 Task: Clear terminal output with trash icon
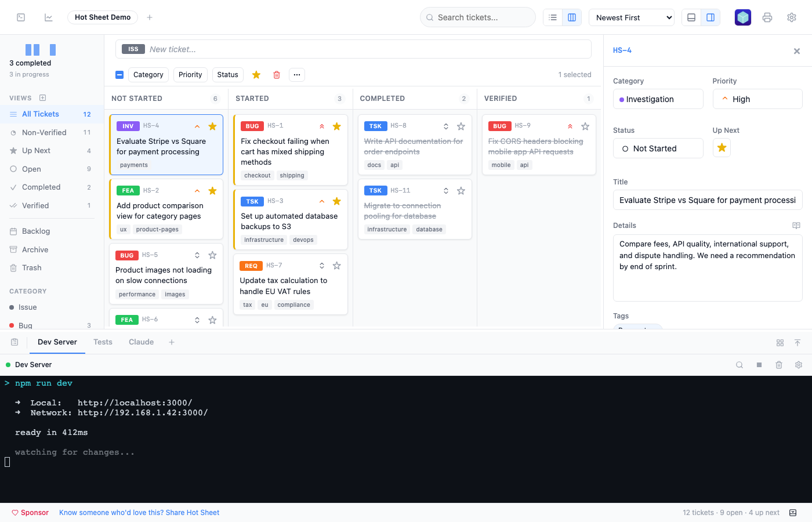(779, 365)
